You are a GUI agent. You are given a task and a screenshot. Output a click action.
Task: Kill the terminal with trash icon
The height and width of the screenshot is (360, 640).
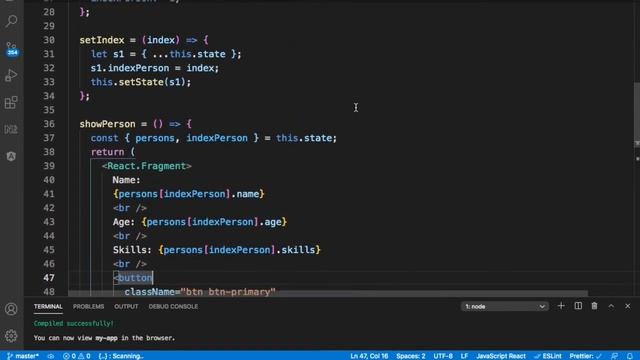(x=594, y=306)
